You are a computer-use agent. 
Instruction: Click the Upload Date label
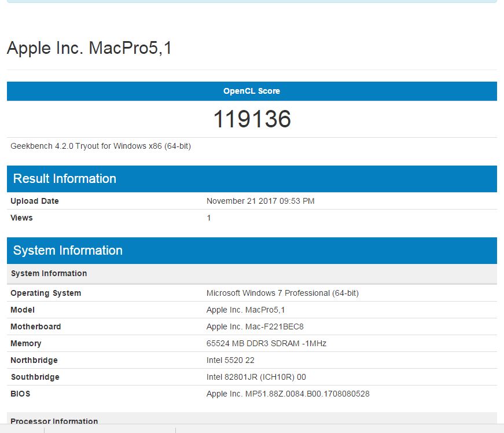[x=35, y=201]
